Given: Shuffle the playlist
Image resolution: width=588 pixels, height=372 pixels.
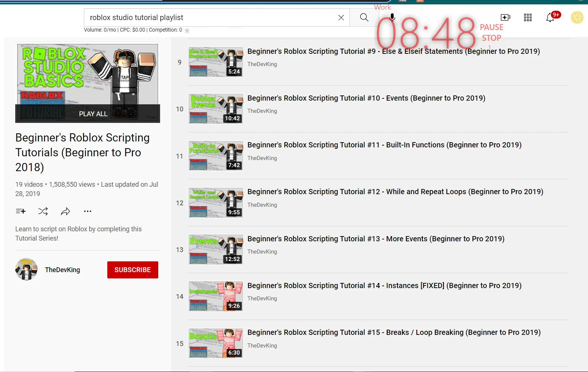Looking at the screenshot, I should [43, 211].
